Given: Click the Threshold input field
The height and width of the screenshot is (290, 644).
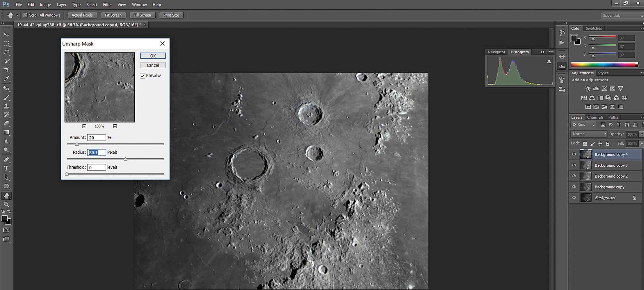Looking at the screenshot, I should [97, 167].
